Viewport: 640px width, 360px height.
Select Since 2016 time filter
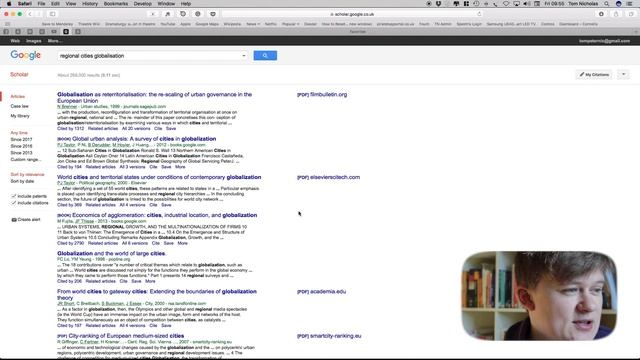[x=21, y=146]
